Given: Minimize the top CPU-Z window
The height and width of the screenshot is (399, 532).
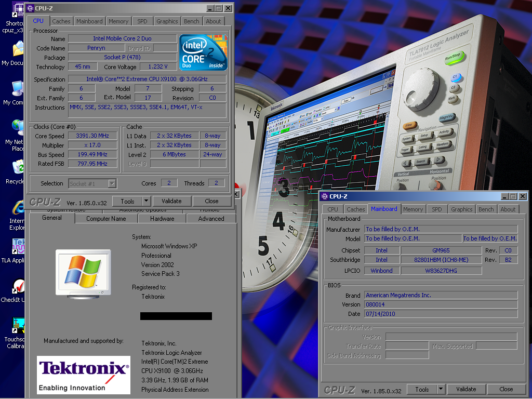Looking at the screenshot, I should pyautogui.click(x=210, y=8).
